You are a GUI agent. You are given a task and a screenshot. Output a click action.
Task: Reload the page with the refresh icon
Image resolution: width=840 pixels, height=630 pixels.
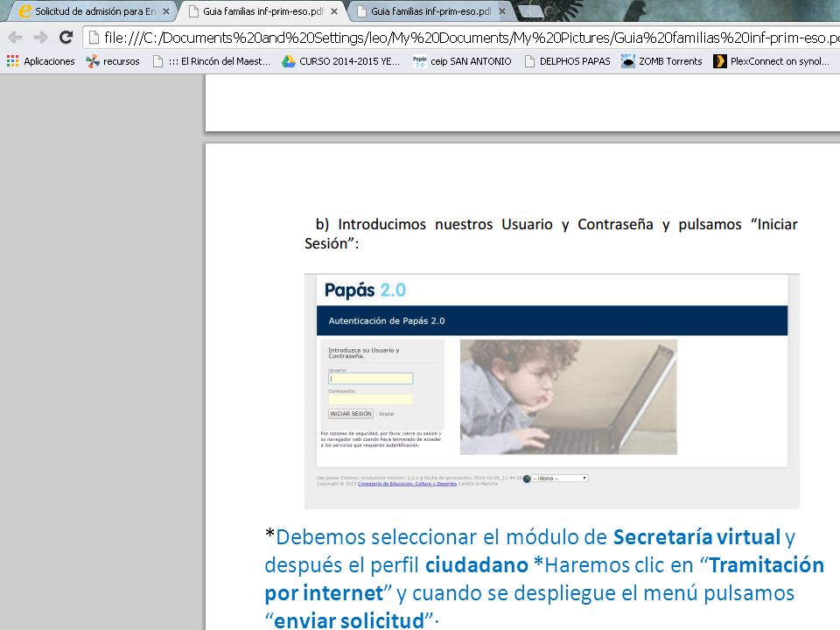[66, 37]
